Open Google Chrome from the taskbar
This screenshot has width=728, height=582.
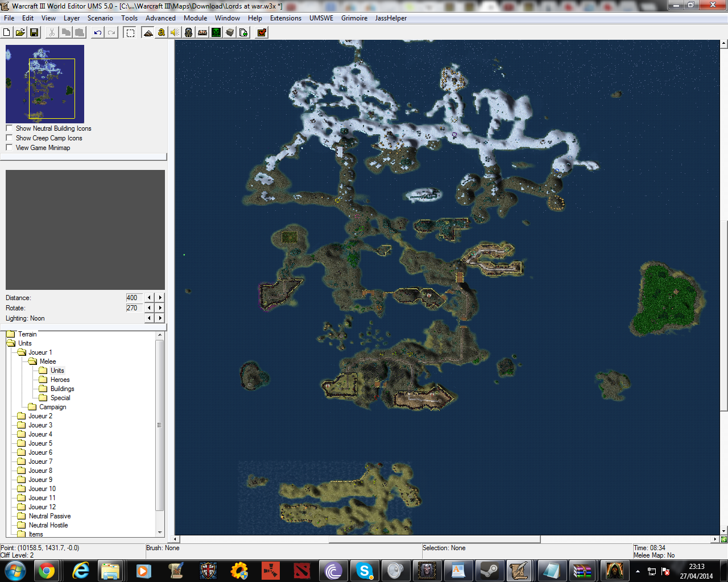coord(46,570)
